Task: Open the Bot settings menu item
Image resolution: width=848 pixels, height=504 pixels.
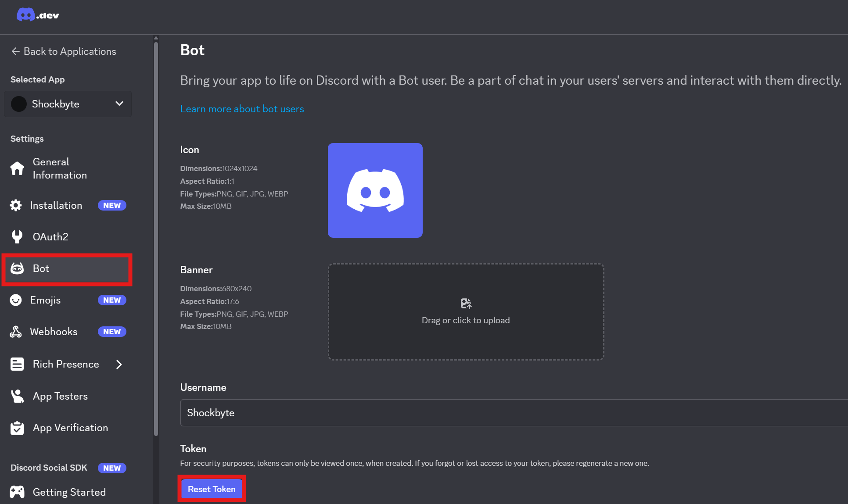Action: click(67, 269)
